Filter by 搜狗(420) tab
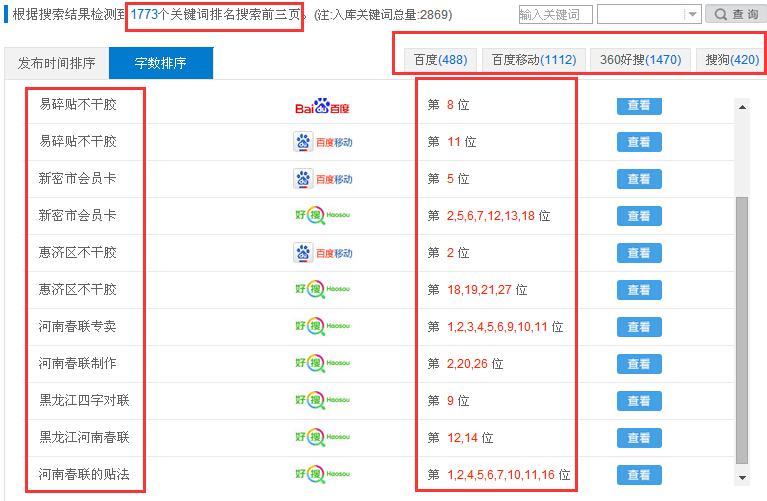 pos(732,60)
